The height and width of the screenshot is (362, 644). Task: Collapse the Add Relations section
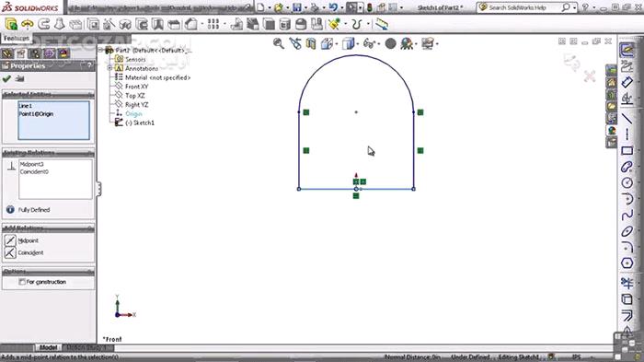tap(90, 228)
